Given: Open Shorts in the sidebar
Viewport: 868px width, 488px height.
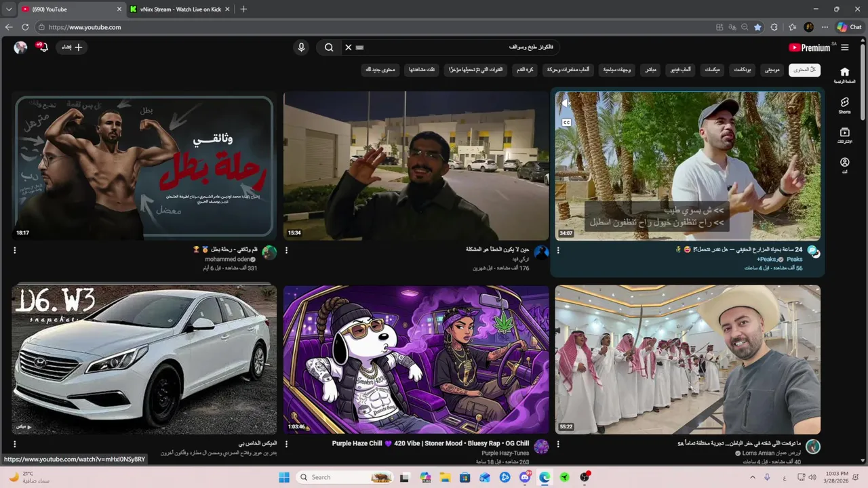Looking at the screenshot, I should point(844,105).
